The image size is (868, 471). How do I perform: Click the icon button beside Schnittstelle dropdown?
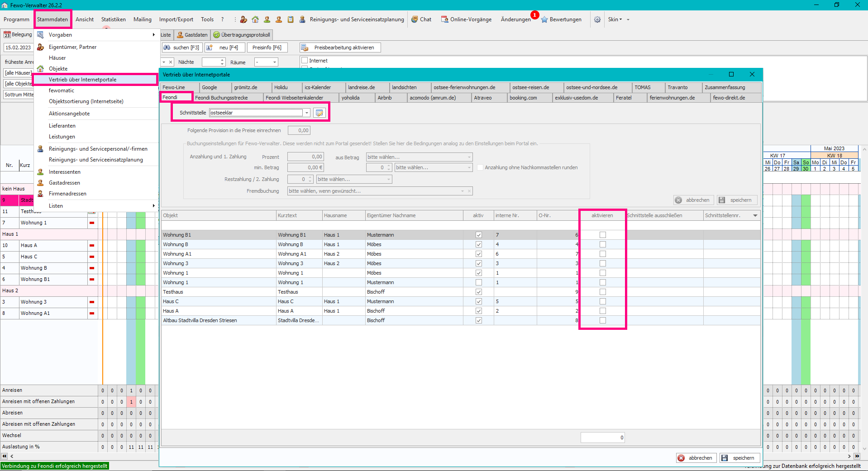tap(320, 113)
